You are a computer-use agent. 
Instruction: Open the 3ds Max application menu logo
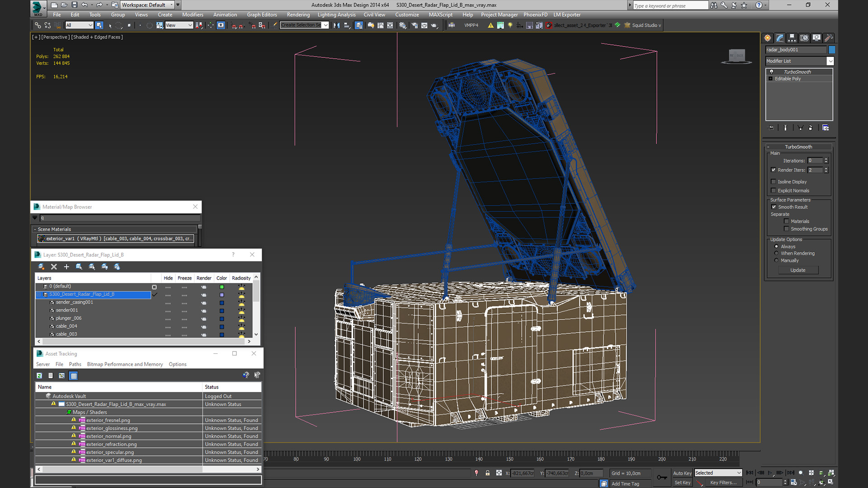(x=38, y=8)
